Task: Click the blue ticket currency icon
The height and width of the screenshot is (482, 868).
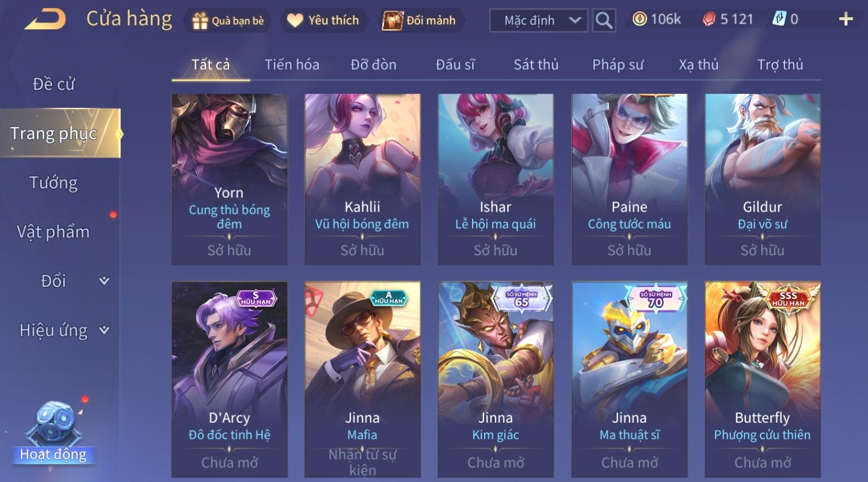Action: click(778, 20)
